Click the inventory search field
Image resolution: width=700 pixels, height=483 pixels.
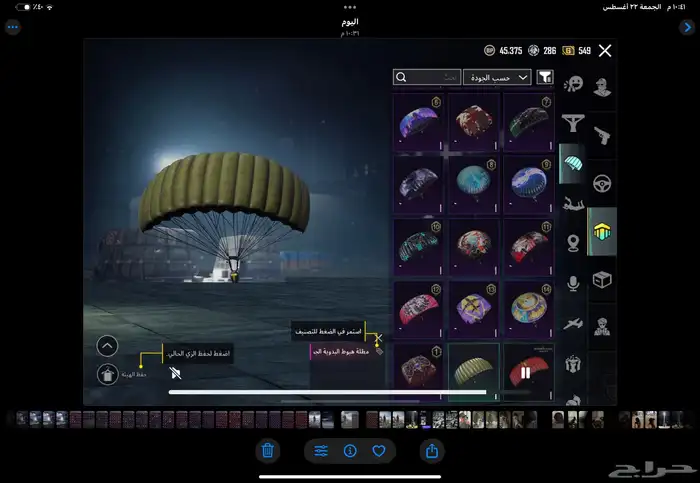[x=427, y=77]
